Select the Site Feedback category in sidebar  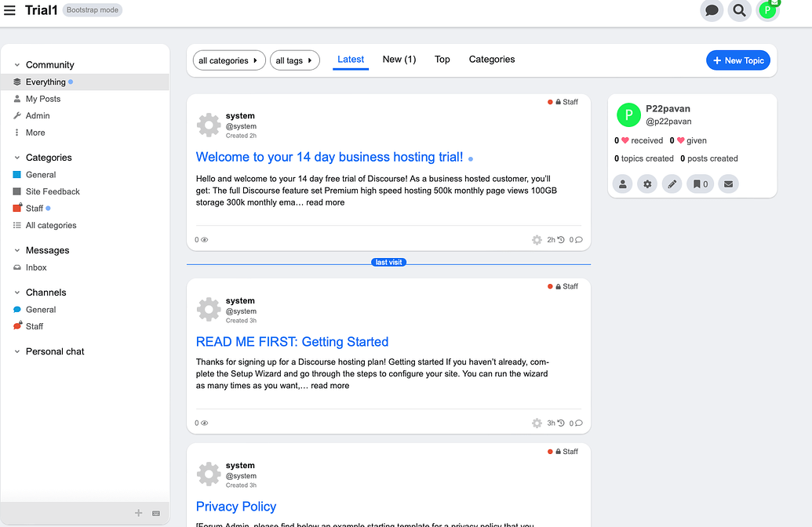click(53, 191)
